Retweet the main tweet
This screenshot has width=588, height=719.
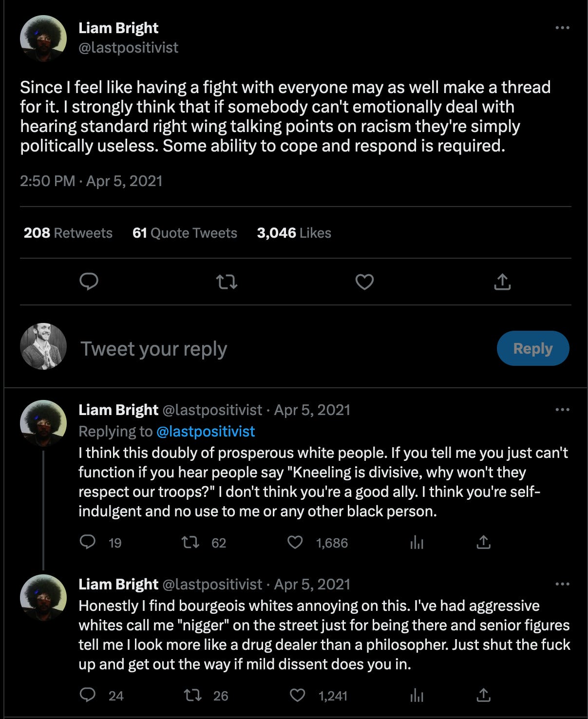point(227,282)
